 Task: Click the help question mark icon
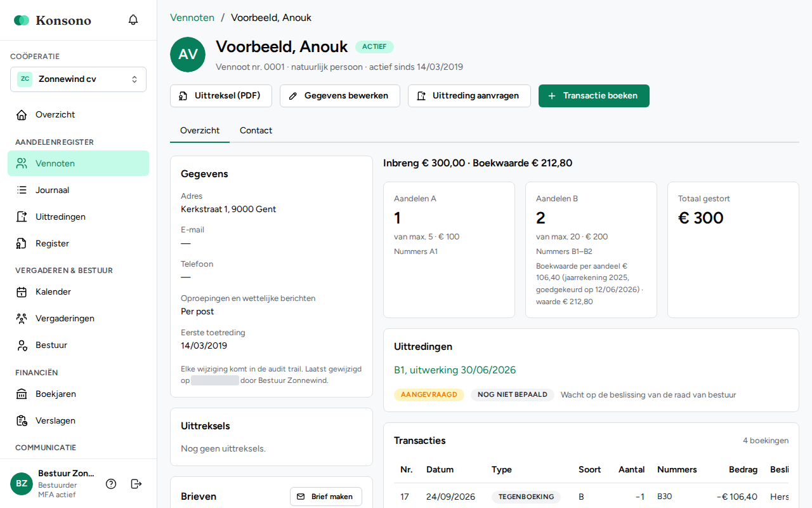[111, 484]
